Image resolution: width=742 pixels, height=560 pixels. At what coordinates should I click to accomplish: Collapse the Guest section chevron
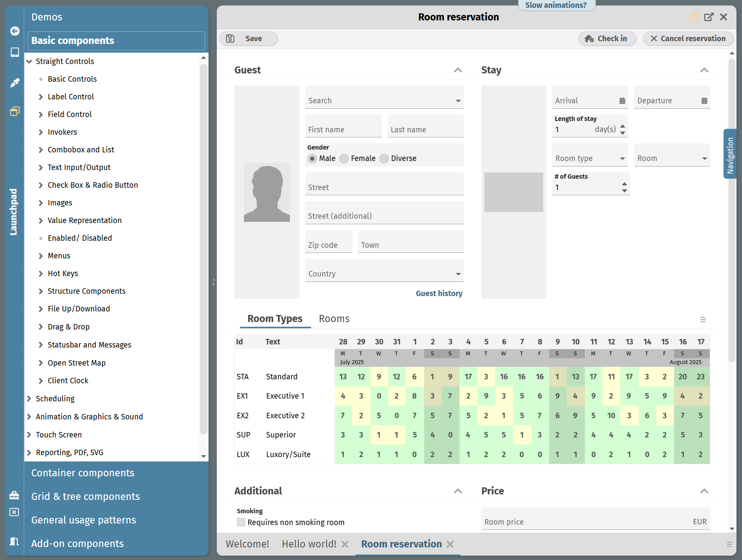click(x=458, y=70)
